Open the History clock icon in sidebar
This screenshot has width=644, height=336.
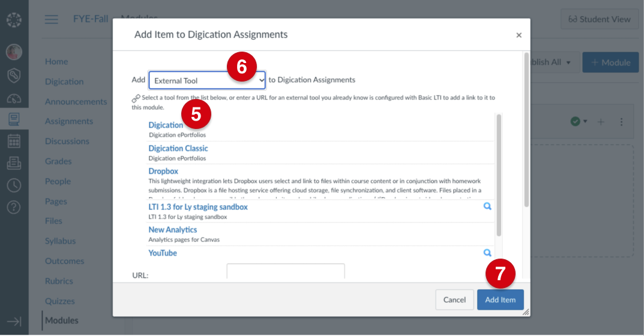pos(14,185)
